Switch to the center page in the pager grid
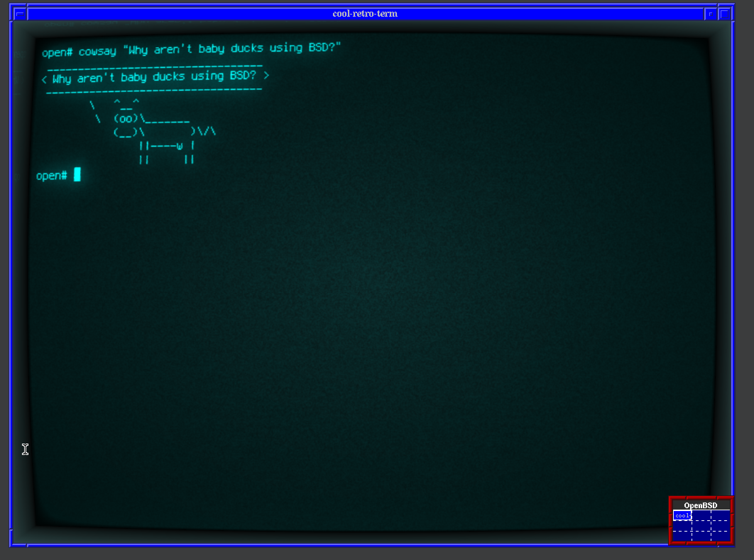The width and height of the screenshot is (754, 560). tap(701, 526)
